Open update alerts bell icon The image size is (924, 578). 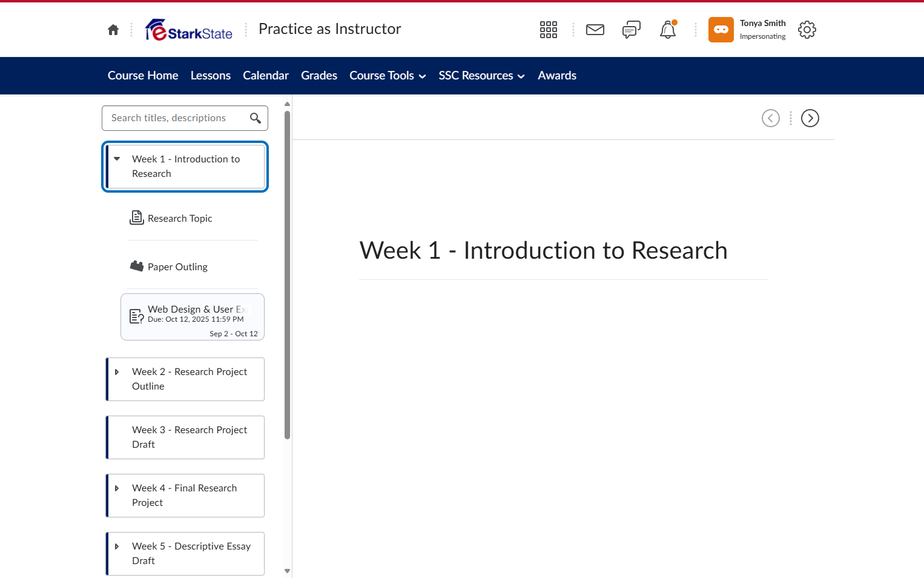[x=668, y=30]
